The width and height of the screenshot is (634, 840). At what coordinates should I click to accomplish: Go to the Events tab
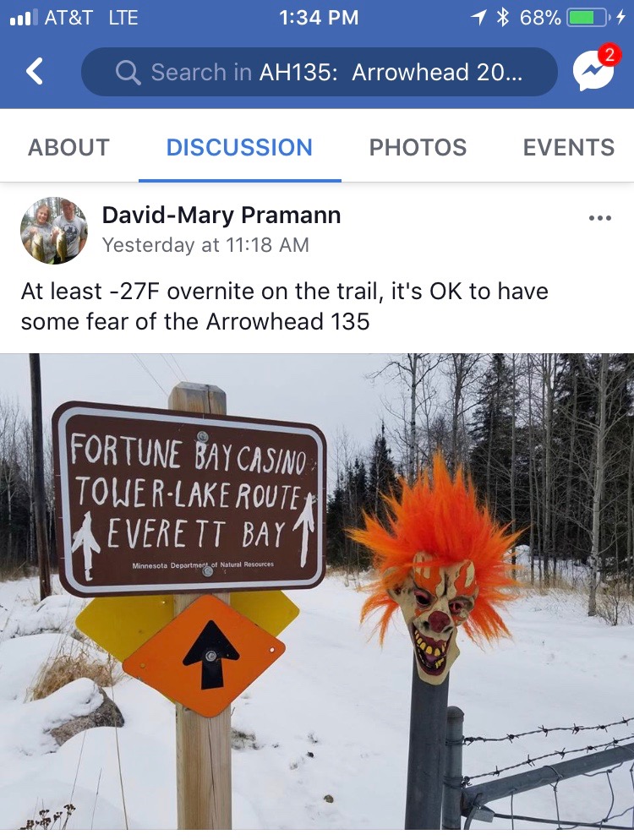569,147
